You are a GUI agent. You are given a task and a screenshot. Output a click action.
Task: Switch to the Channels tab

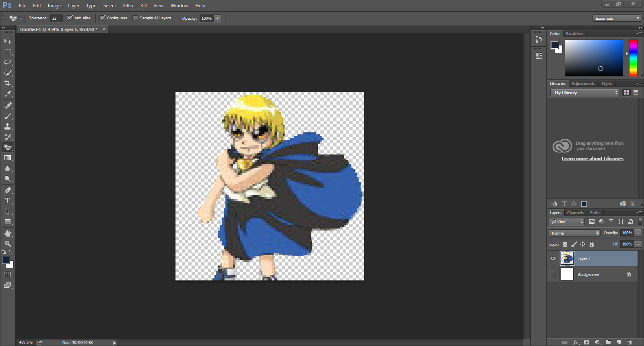575,213
